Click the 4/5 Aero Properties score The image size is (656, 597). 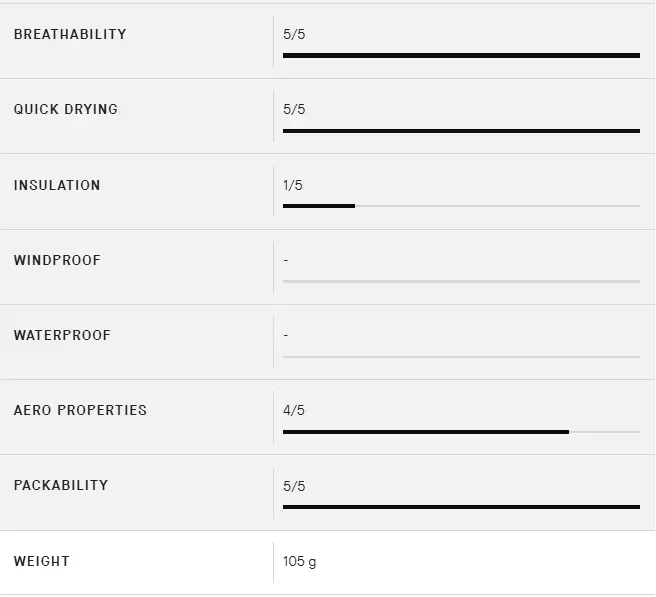[294, 410]
